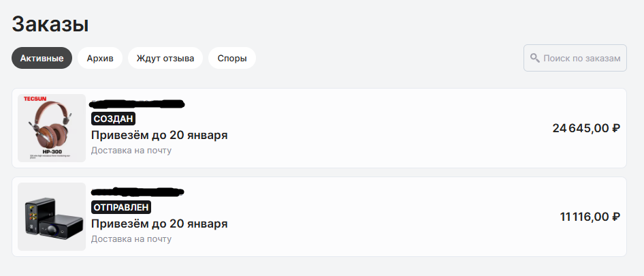Screen dimensions: 644x276
Task: Open the redacted title of amplifier order
Action: (138, 191)
